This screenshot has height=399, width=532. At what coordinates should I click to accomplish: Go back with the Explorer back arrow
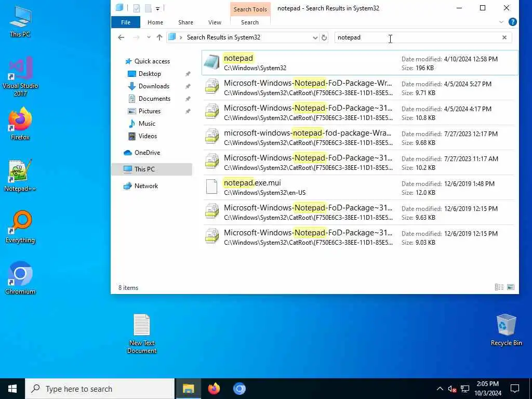click(x=121, y=37)
